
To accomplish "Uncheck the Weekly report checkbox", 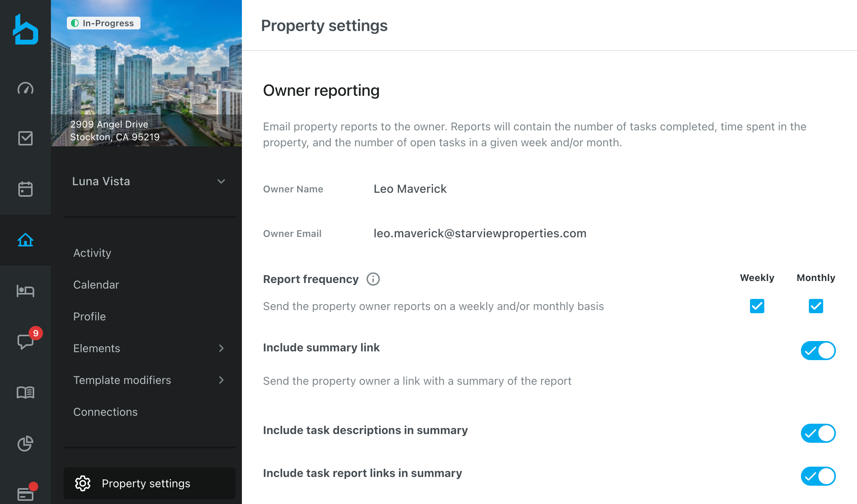I will (x=757, y=306).
